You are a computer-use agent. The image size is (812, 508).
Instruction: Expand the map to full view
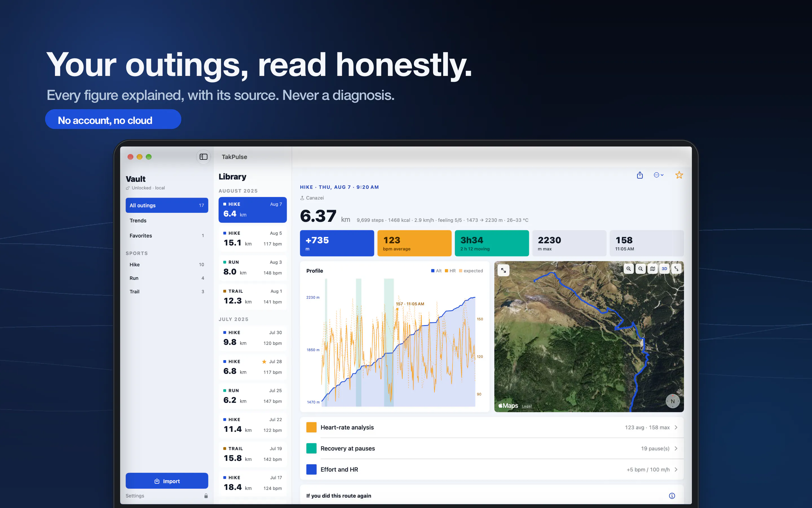click(504, 270)
